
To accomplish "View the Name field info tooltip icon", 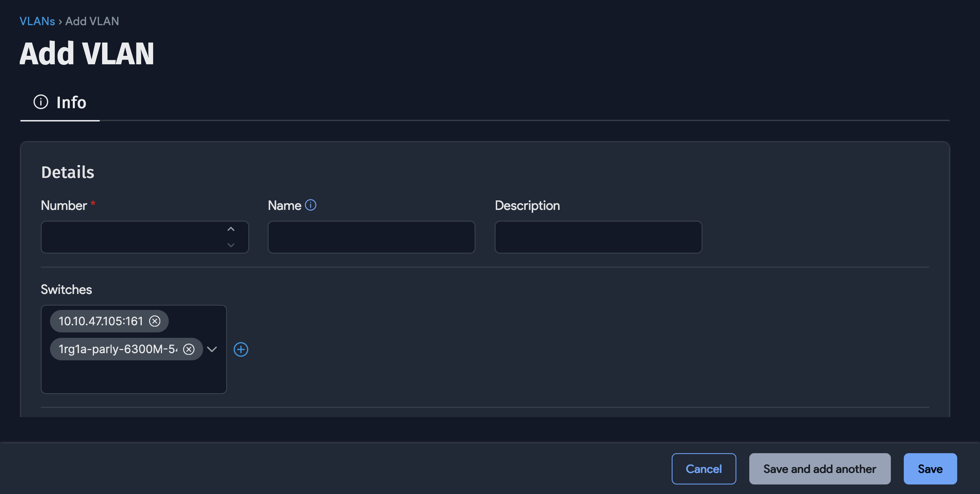I will coord(311,205).
